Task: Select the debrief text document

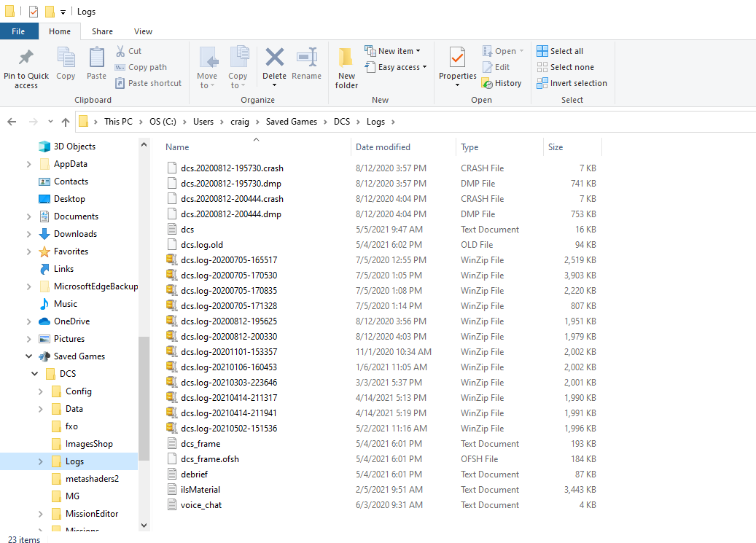Action: point(195,474)
